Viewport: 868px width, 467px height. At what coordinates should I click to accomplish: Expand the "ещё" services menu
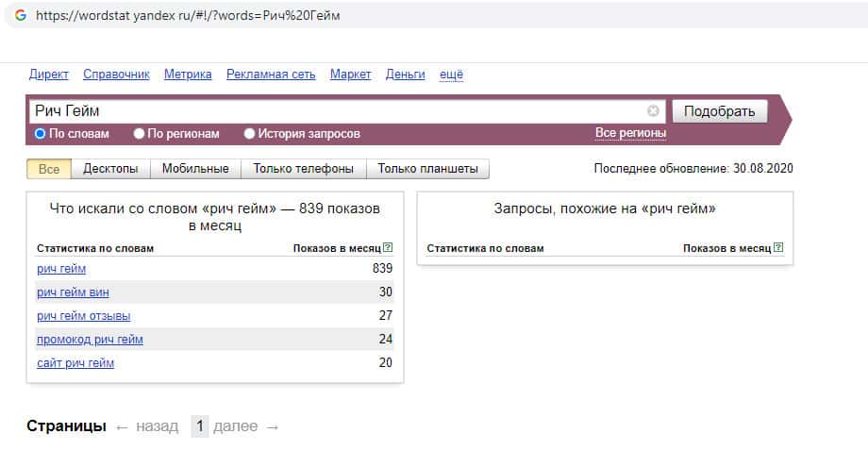[x=451, y=75]
